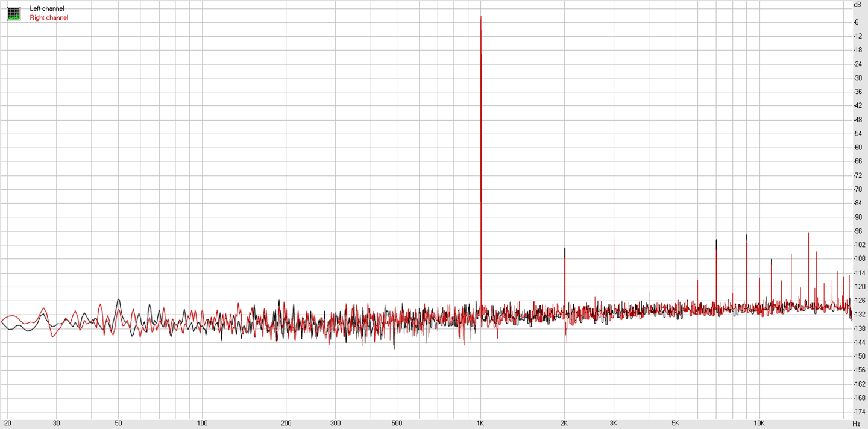The image size is (868, 429).
Task: Click the -132 label on the dB axis
Action: pyautogui.click(x=857, y=315)
